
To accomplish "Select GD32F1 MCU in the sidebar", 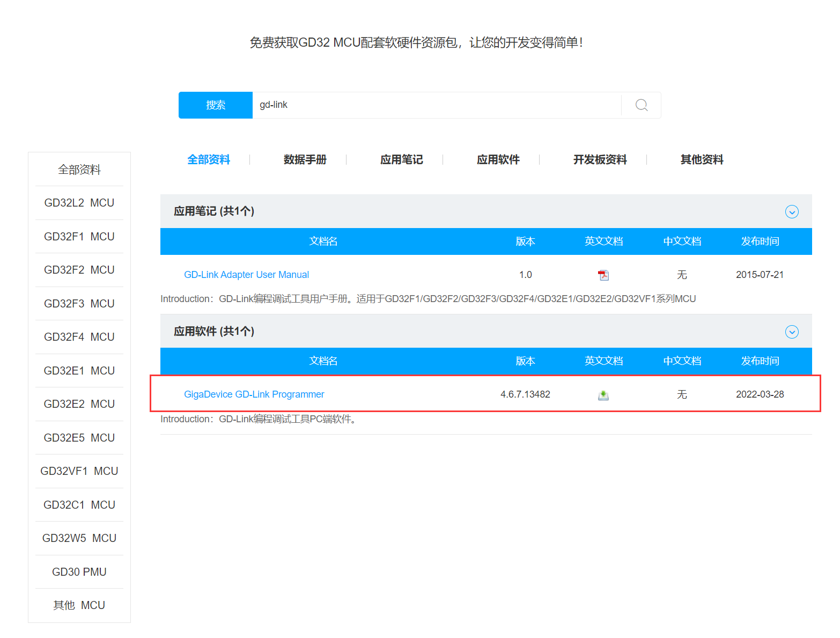I will 79,237.
